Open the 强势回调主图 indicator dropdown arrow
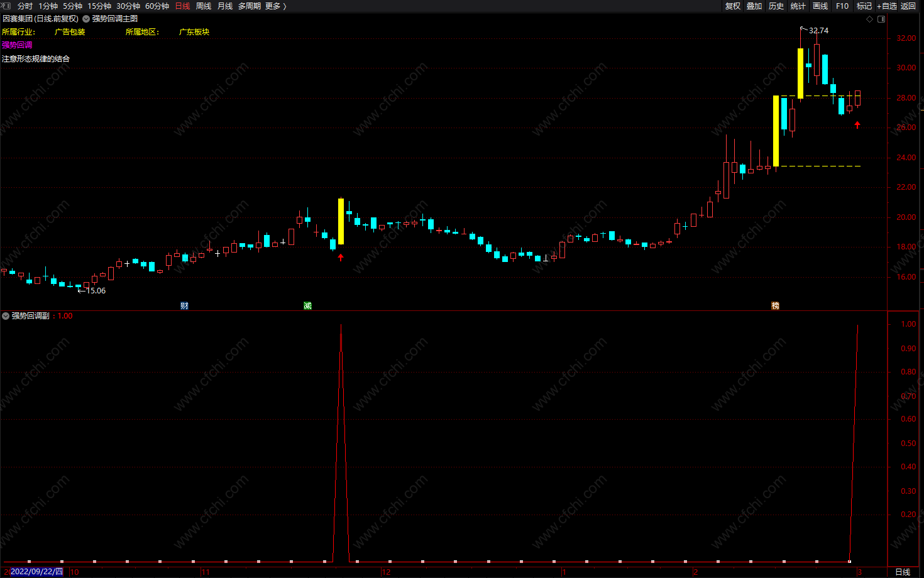Screen dimensions: 924x578 pyautogui.click(x=86, y=19)
